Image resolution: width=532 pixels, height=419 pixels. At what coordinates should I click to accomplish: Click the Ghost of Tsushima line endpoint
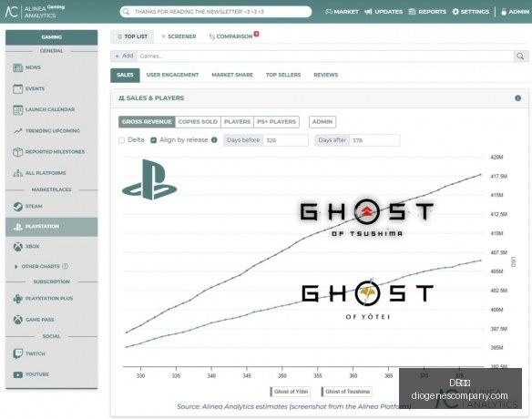(480, 174)
